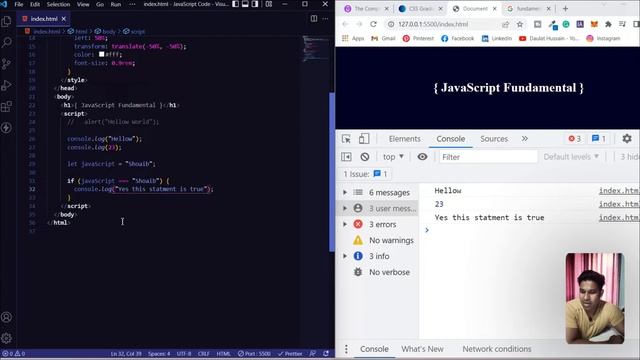The width and height of the screenshot is (640, 360).
Task: Open the top context dropdown
Action: 393,157
